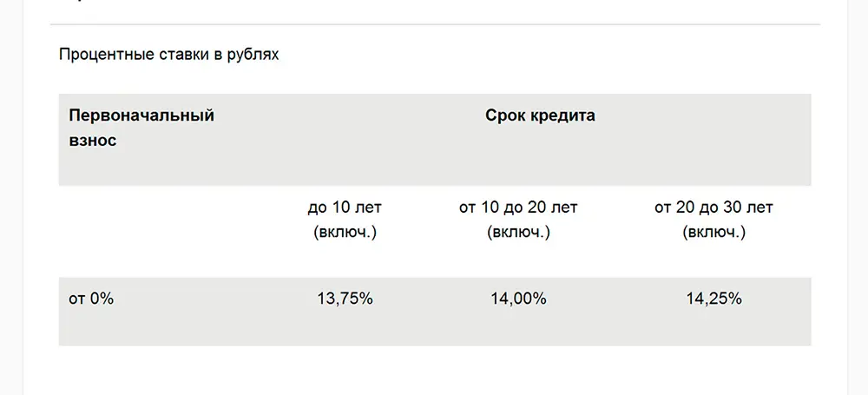The height and width of the screenshot is (395, 868).
Task: Click "(включ.)" beneath "до 10 лет"
Action: (345, 232)
